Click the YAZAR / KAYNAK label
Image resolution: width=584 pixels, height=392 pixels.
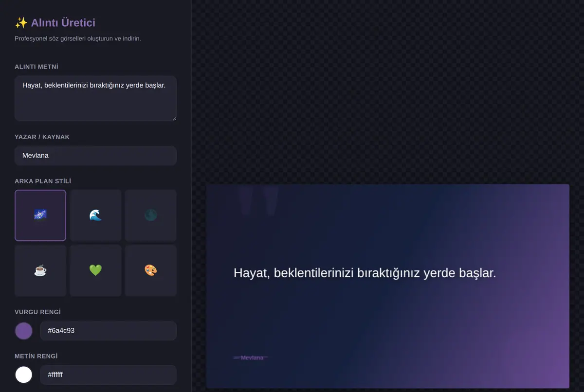pos(42,137)
